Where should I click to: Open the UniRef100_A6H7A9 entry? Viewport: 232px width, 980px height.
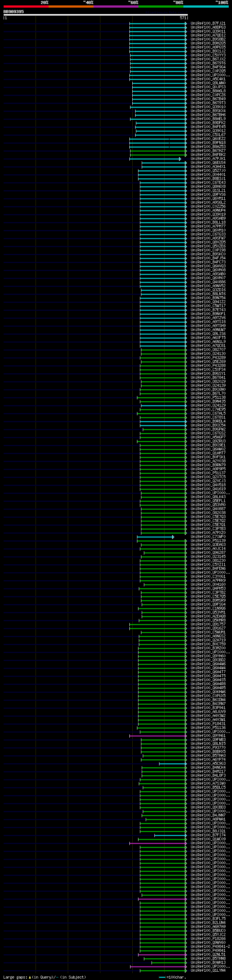[x=208, y=926]
